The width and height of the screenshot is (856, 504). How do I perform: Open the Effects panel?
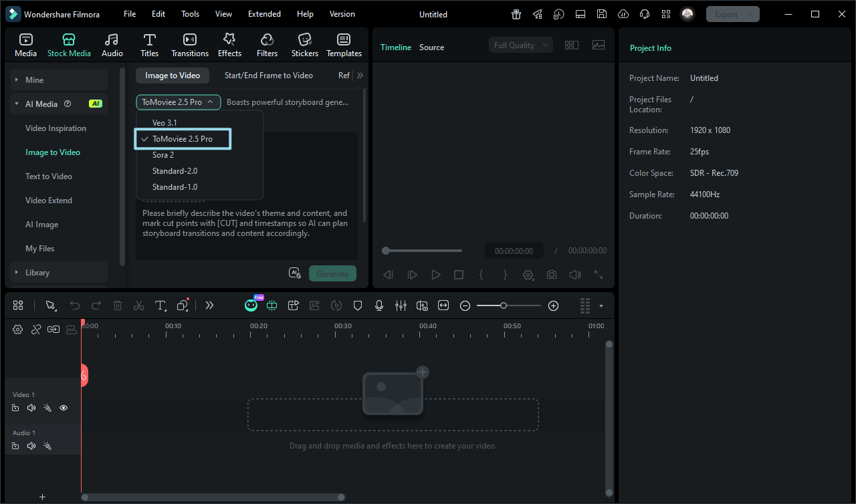coord(229,45)
